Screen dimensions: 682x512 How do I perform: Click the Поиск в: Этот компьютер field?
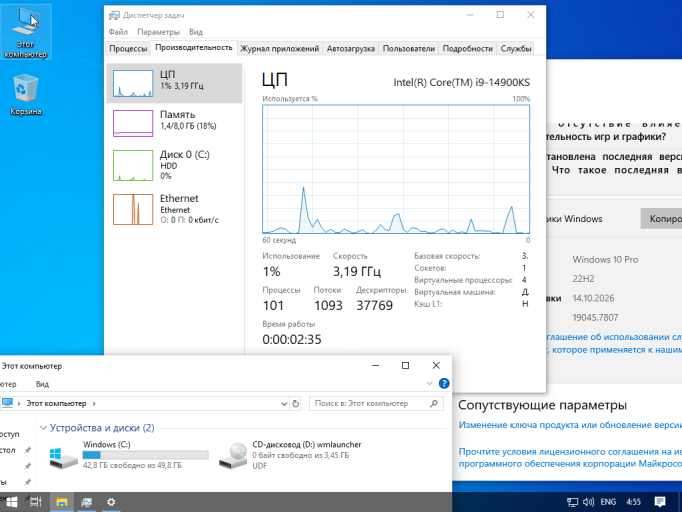pyautogui.click(x=376, y=404)
